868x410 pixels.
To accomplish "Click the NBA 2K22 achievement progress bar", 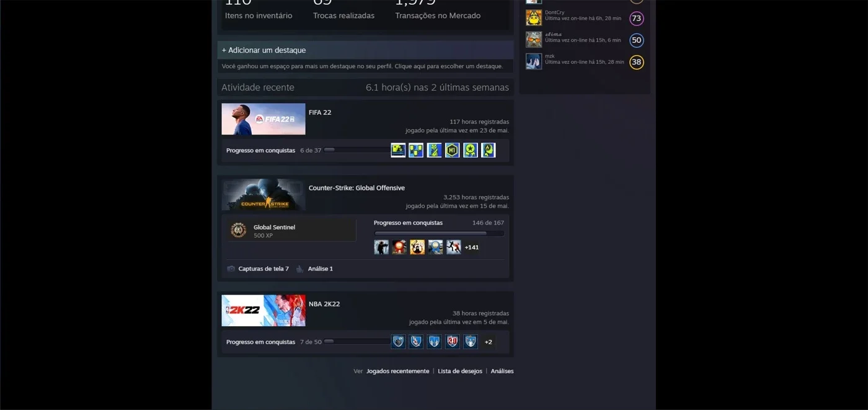I will [x=356, y=342].
